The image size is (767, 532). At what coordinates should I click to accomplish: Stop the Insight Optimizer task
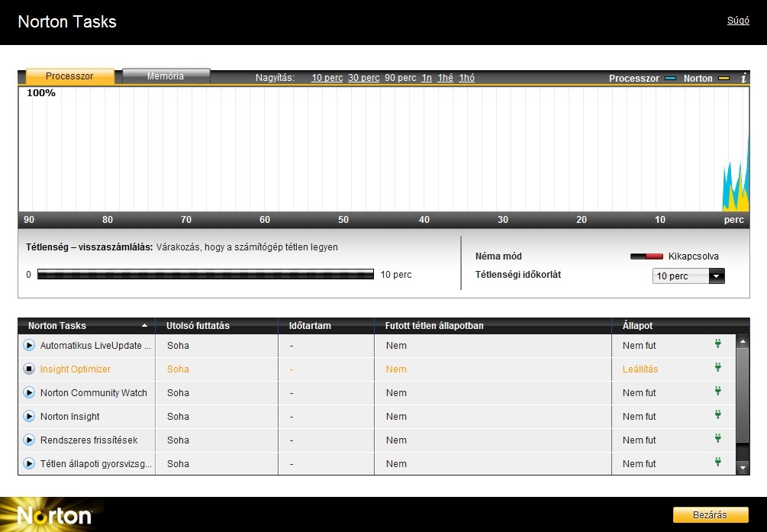tap(29, 369)
